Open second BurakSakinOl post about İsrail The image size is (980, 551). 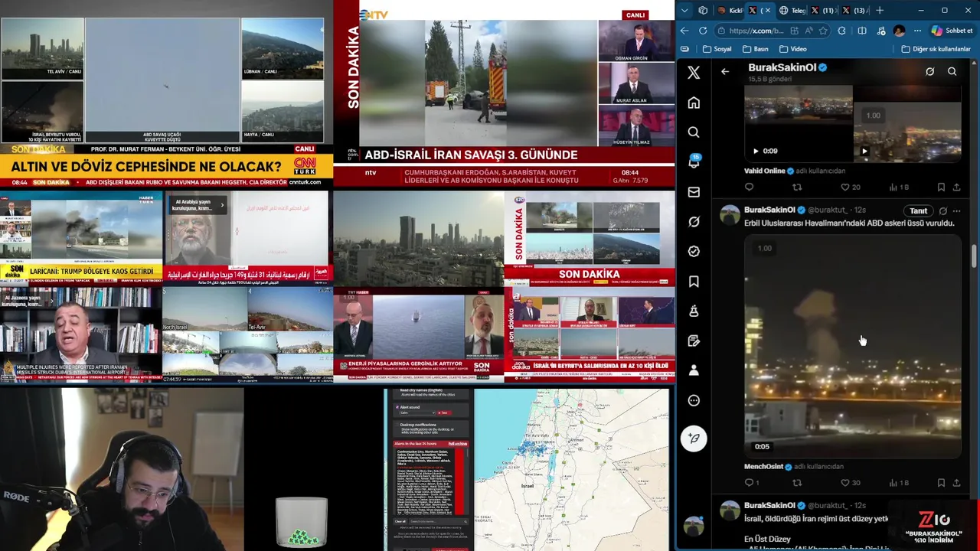tap(816, 518)
